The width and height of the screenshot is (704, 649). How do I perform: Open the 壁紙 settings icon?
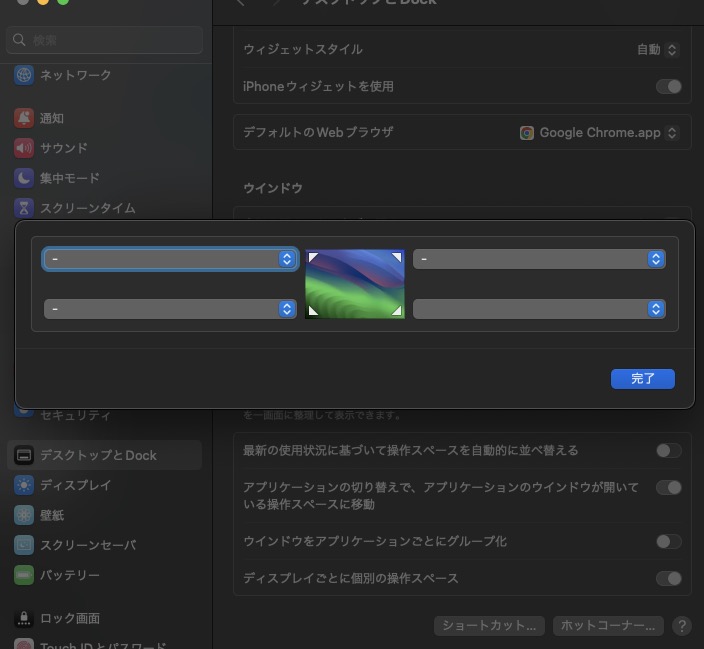[24, 515]
